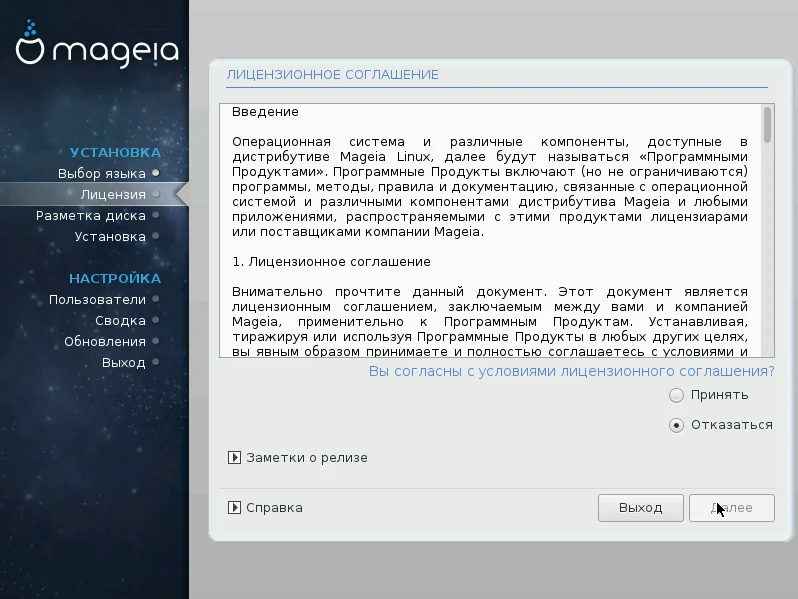Click the license text scrollbar thumb
798x599 pixels.
pos(767,125)
